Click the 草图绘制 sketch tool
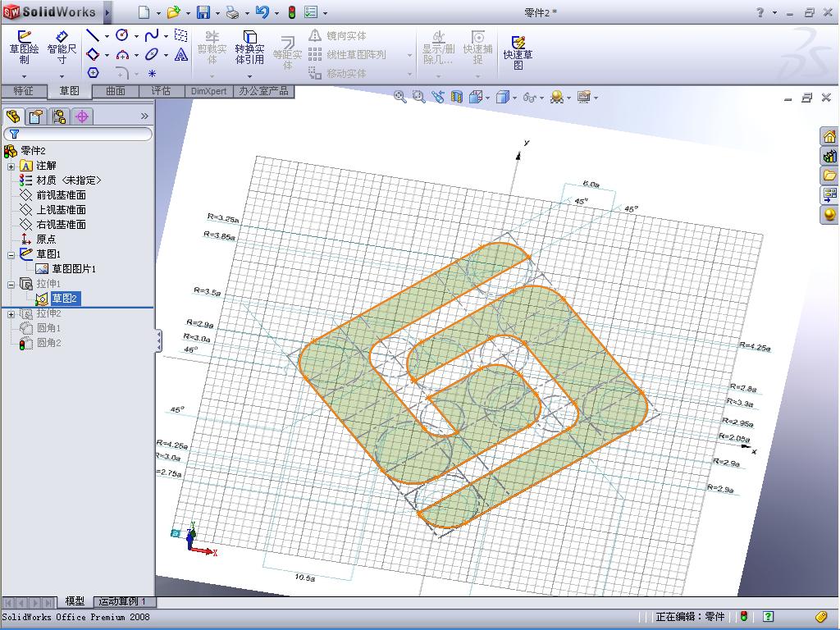Image resolution: width=840 pixels, height=630 pixels. [24, 47]
